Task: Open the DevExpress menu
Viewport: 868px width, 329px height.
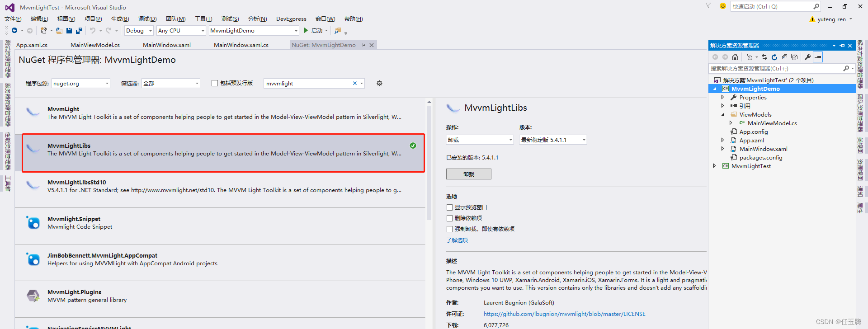Action: pyautogui.click(x=291, y=19)
